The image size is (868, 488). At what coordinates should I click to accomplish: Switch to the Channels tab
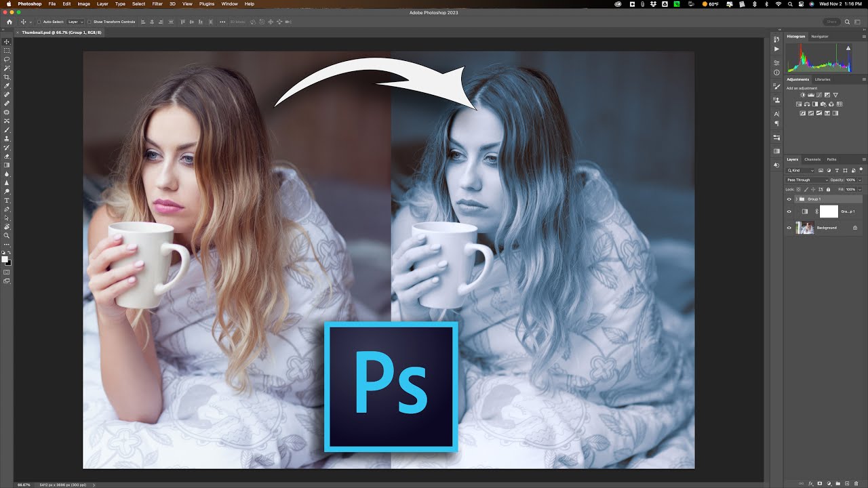812,159
